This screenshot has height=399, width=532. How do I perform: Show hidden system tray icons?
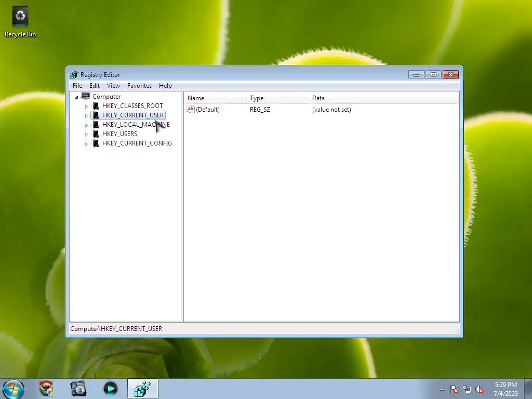[442, 389]
